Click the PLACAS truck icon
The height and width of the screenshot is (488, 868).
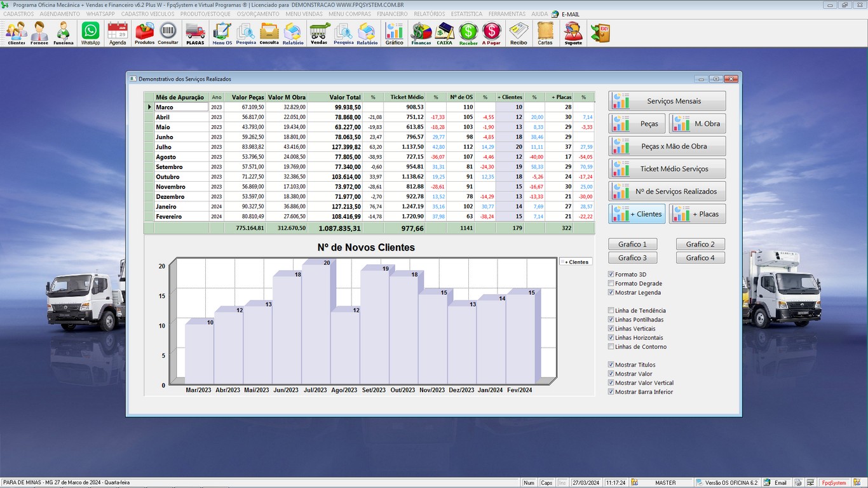click(x=195, y=32)
